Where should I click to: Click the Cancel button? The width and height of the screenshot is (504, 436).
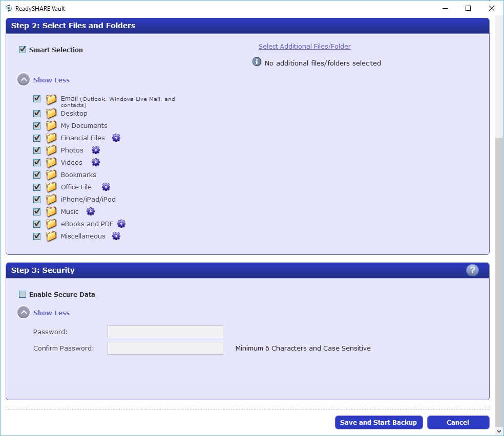coord(457,422)
